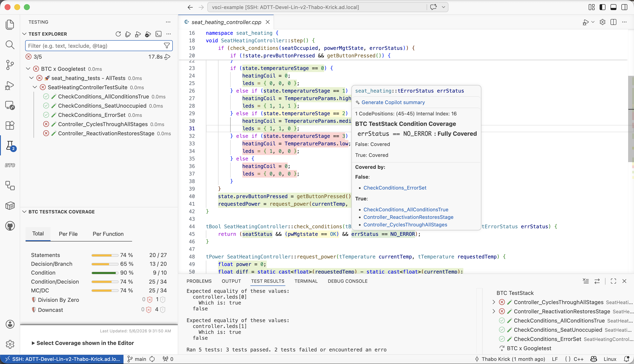Open the TERMINAL panel tab
Image resolution: width=634 pixels, height=364 pixels.
[306, 281]
